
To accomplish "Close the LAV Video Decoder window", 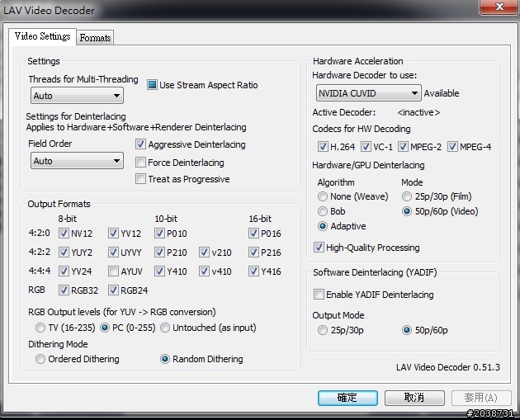I will (499, 7).
